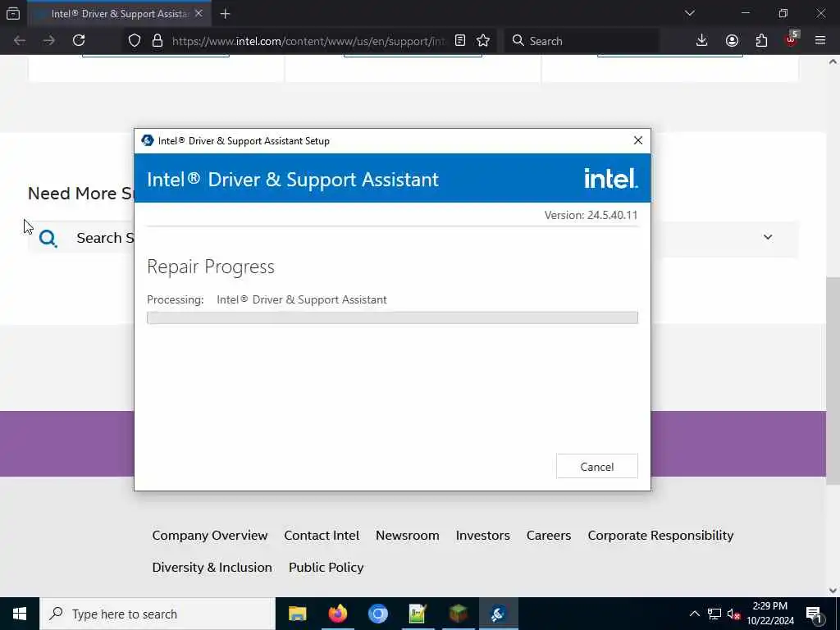Toggle reader view icon
This screenshot has width=840, height=630.
click(460, 41)
